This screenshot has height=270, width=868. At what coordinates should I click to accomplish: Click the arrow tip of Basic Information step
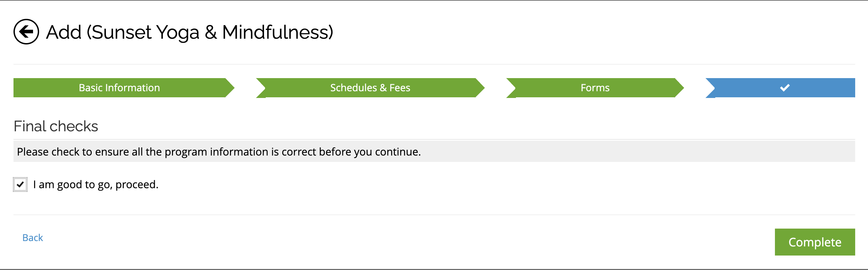coord(230,88)
